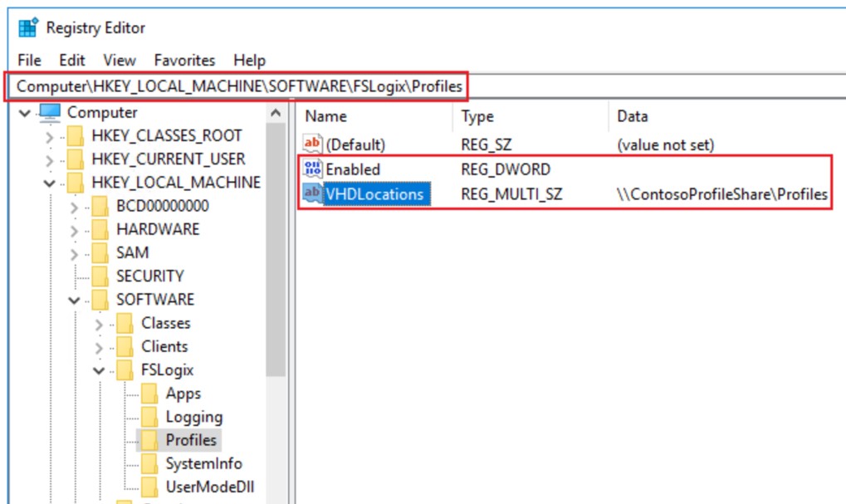Click the Enabled DWORD value icon
Image resolution: width=846 pixels, height=504 pixels.
click(313, 169)
